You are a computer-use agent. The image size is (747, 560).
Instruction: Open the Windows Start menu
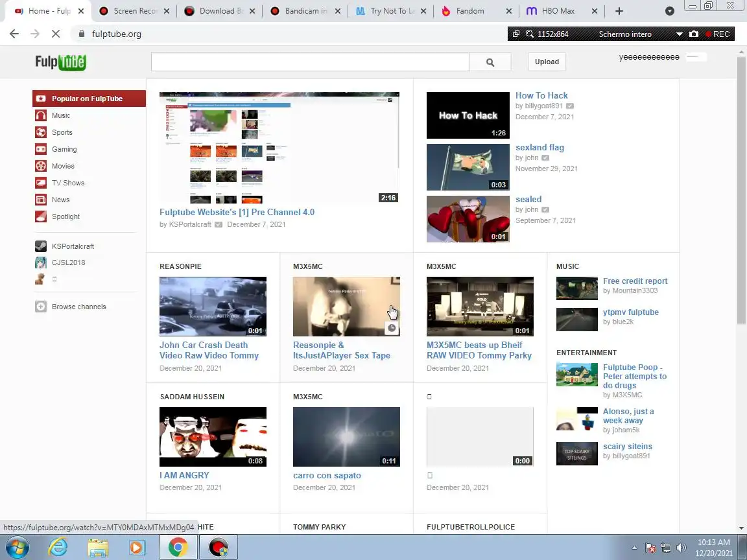click(x=17, y=547)
